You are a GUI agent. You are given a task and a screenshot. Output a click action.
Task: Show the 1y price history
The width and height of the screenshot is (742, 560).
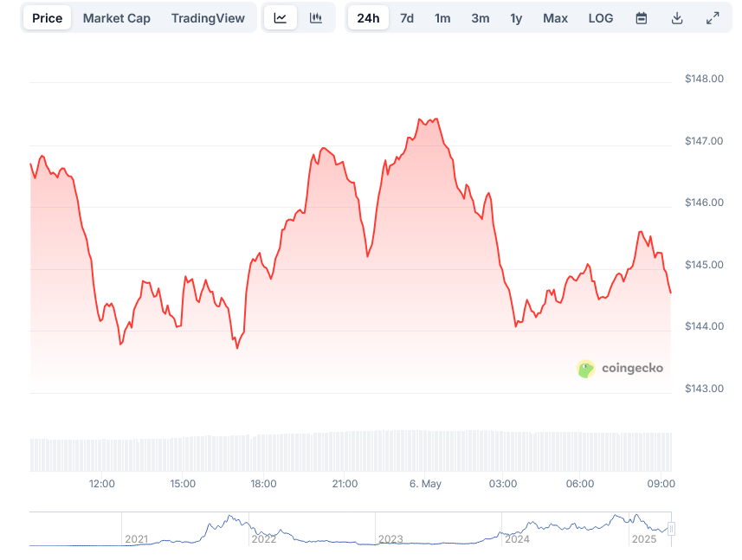(516, 18)
